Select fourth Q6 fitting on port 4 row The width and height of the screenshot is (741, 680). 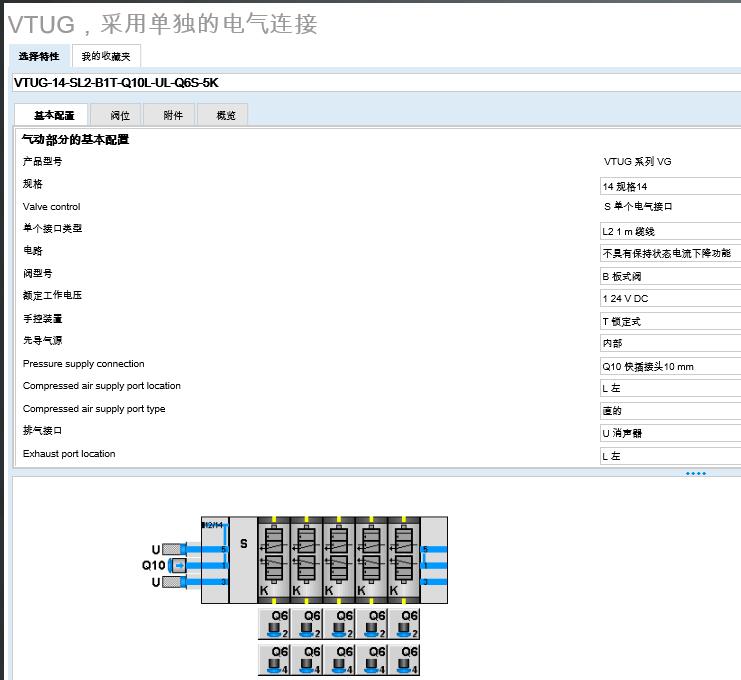tap(371, 659)
